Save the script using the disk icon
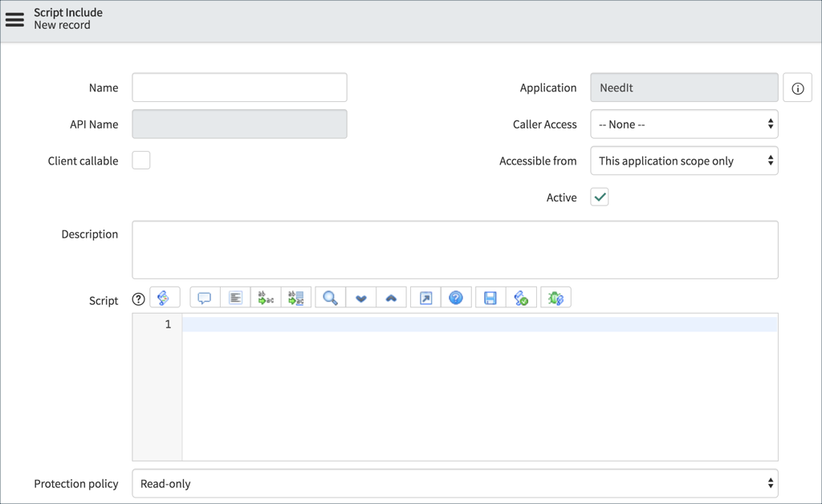Image resolution: width=822 pixels, height=504 pixels. 489,297
